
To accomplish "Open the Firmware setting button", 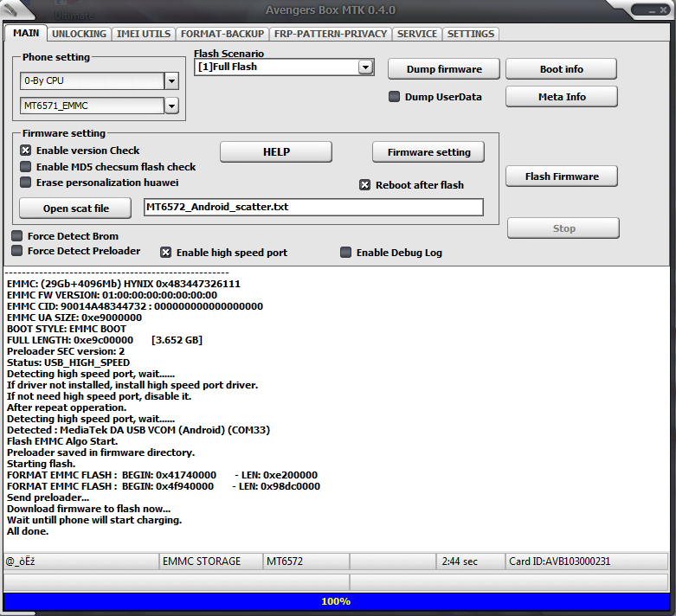I will point(428,152).
